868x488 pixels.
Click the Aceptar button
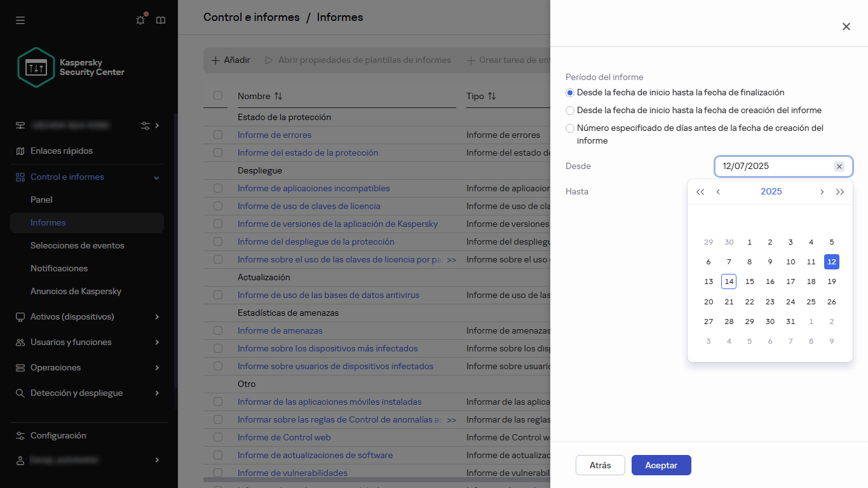click(x=661, y=465)
